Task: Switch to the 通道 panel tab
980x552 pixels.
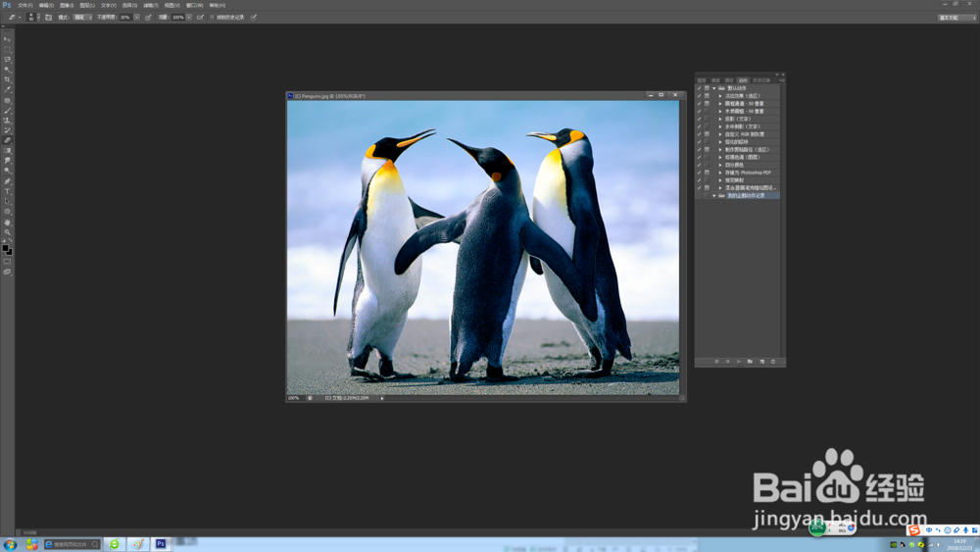Action: click(x=715, y=80)
